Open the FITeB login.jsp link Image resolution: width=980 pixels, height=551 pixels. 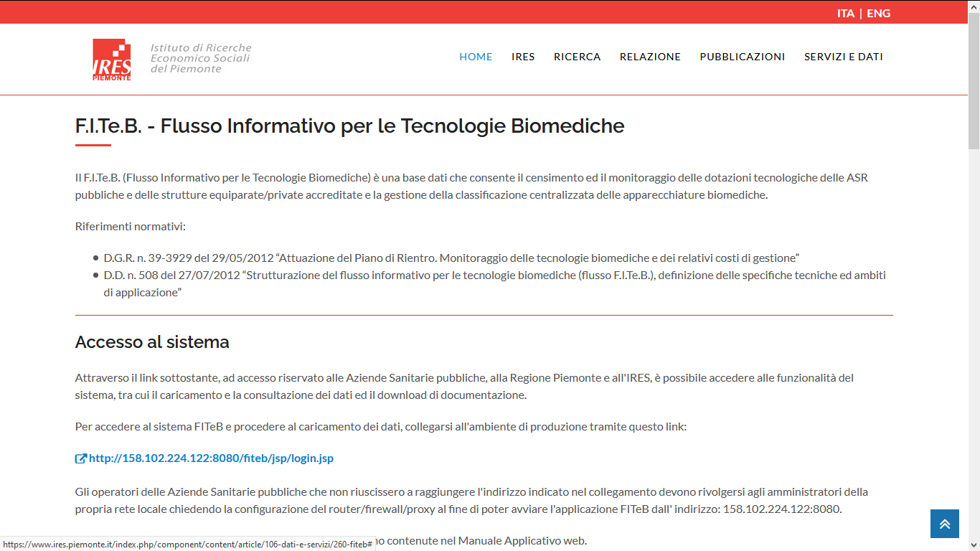pyautogui.click(x=211, y=458)
